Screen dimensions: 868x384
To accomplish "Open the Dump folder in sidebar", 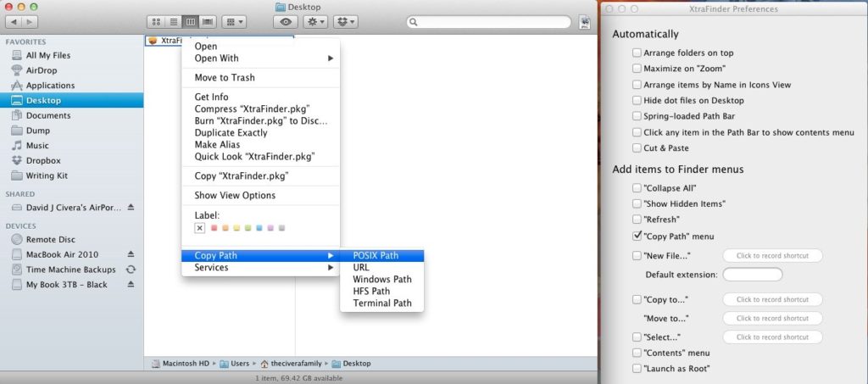I will (x=37, y=131).
